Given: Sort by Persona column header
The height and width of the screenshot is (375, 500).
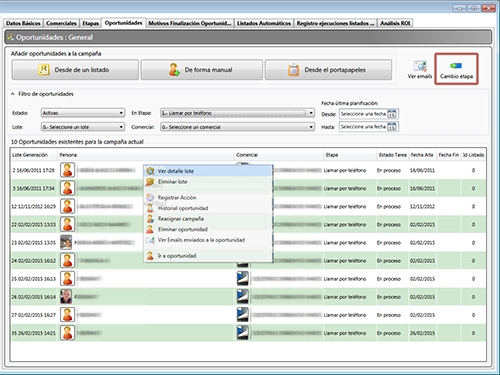Looking at the screenshot, I should [146, 155].
